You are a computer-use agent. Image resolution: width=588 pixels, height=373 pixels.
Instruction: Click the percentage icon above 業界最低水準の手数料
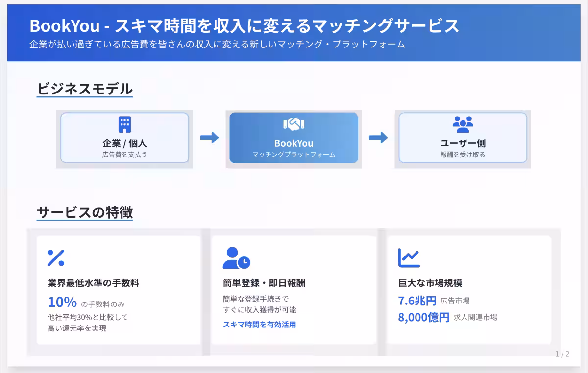tap(56, 257)
